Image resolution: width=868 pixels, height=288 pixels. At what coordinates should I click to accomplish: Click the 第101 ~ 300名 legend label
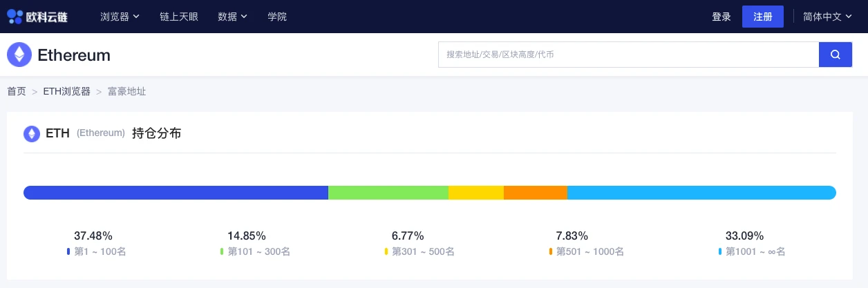(x=258, y=252)
